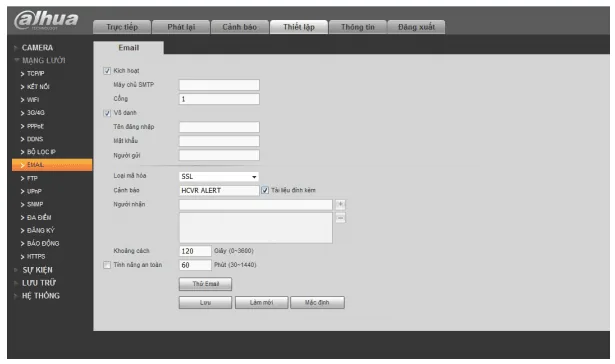Image resolution: width=615 pixels, height=364 pixels.
Task: Open the WIFI sidebar entry
Action: pyautogui.click(x=30, y=100)
